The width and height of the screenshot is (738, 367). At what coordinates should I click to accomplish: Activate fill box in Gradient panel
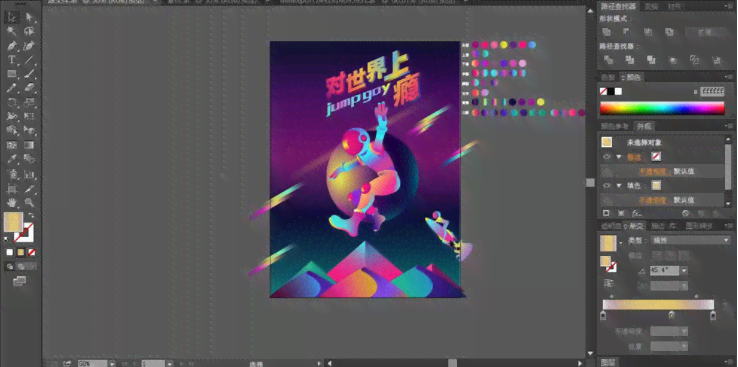[606, 261]
